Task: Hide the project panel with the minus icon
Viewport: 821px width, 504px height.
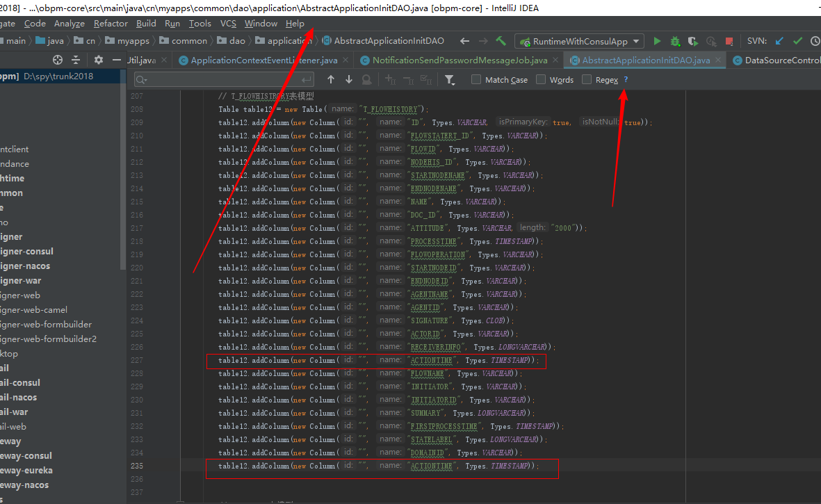Action: tap(116, 60)
